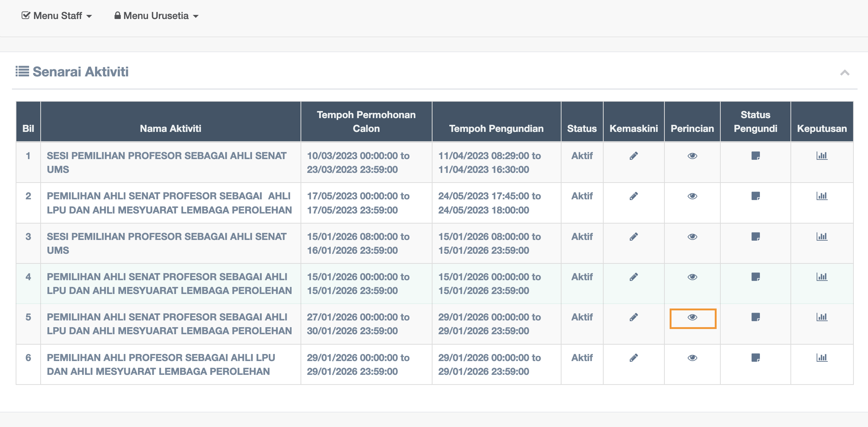Click the highlighted eye icon in row 5
This screenshot has height=427, width=868.
point(692,317)
